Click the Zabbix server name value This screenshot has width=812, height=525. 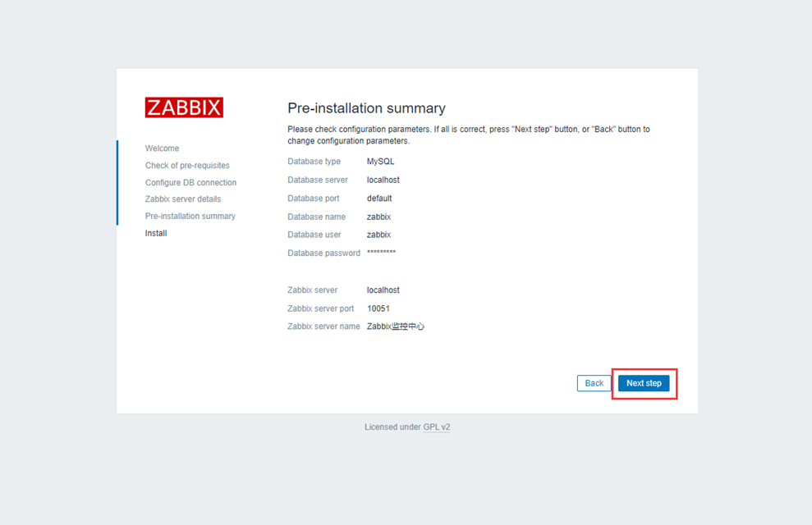point(396,326)
